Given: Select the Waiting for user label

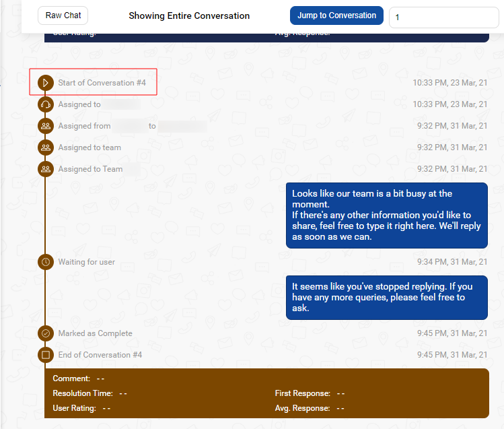Looking at the screenshot, I should pos(86,262).
